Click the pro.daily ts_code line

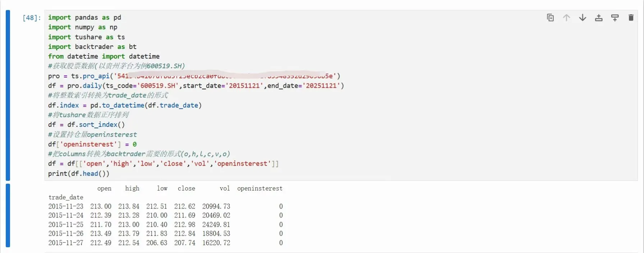[x=196, y=86]
